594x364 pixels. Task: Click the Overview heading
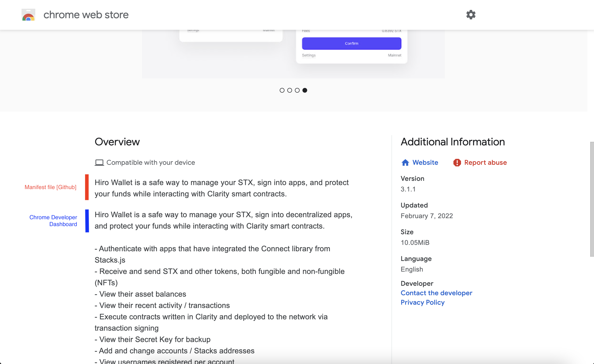[117, 142]
